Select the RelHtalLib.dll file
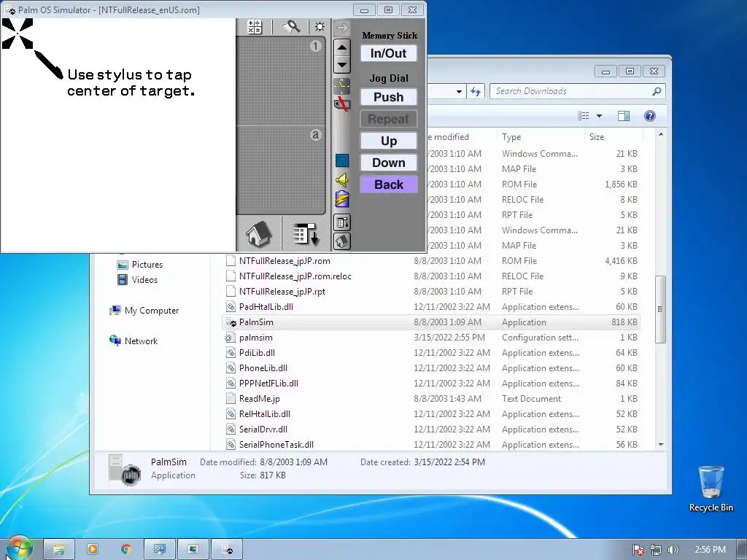The image size is (747, 560). [432, 414]
